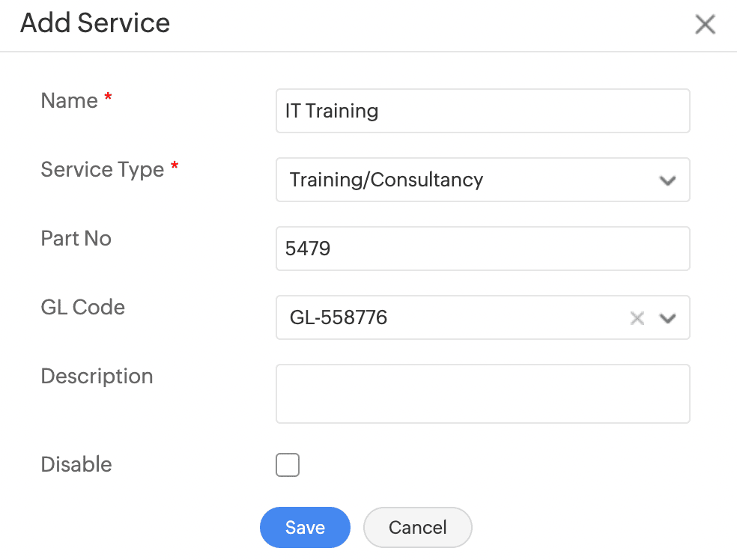
Task: Expand the GL Code dropdown arrow
Action: pos(667,318)
